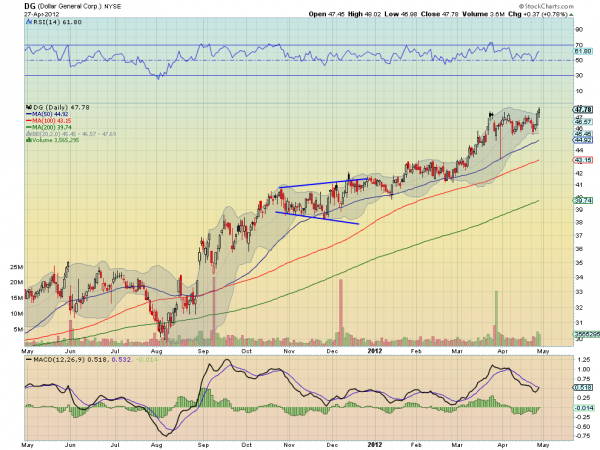Viewport: 600px width, 450px height.
Task: Click the MA(100) 43.15 legend entry
Action: coord(48,121)
